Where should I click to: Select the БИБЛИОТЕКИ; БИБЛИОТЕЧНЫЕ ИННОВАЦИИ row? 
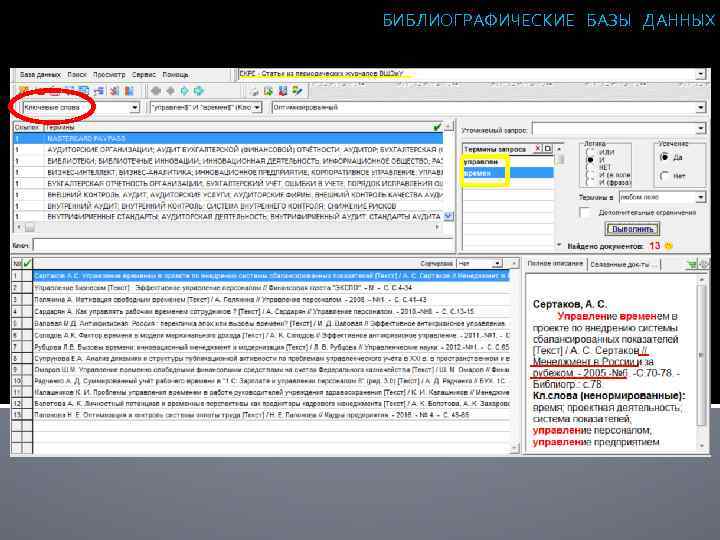[x=228, y=161]
